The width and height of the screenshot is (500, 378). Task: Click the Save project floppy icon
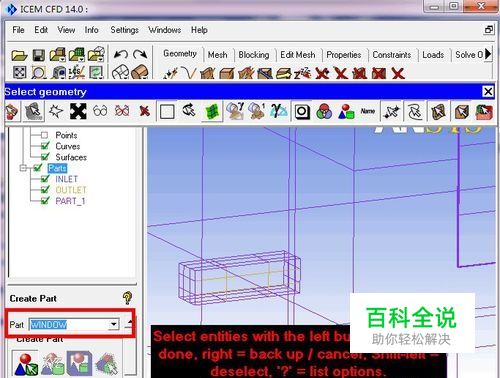(x=39, y=55)
